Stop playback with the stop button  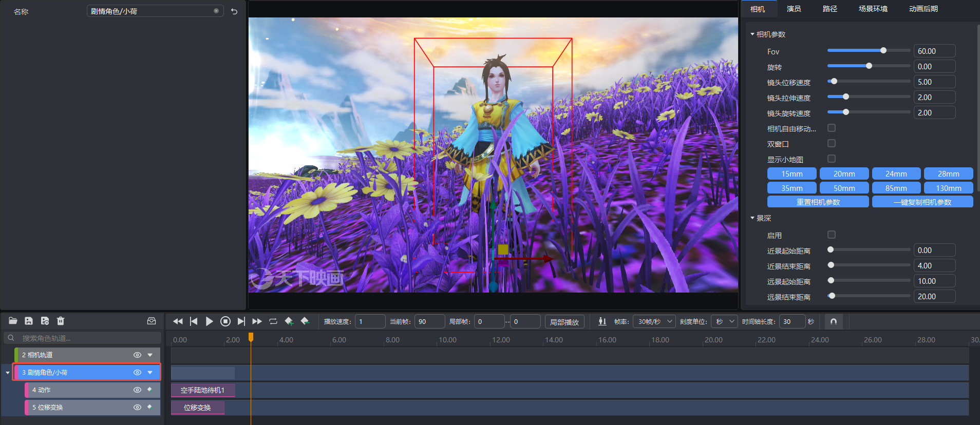[225, 321]
